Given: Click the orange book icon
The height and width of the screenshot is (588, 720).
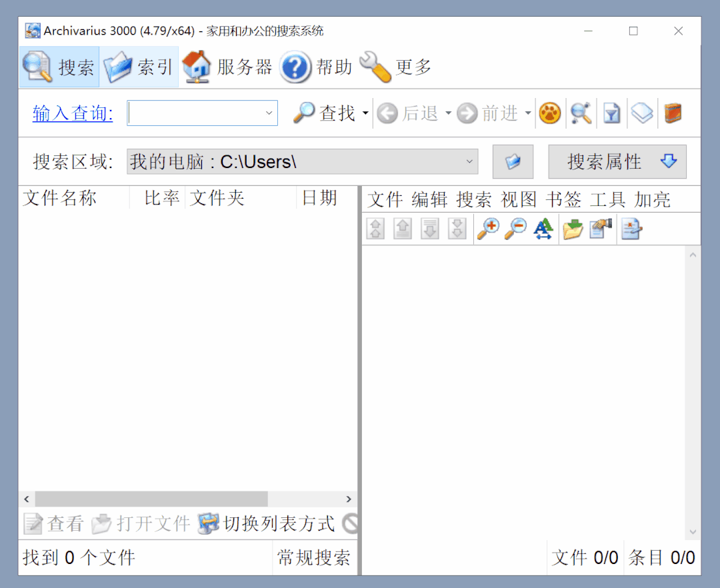Looking at the screenshot, I should [x=673, y=113].
